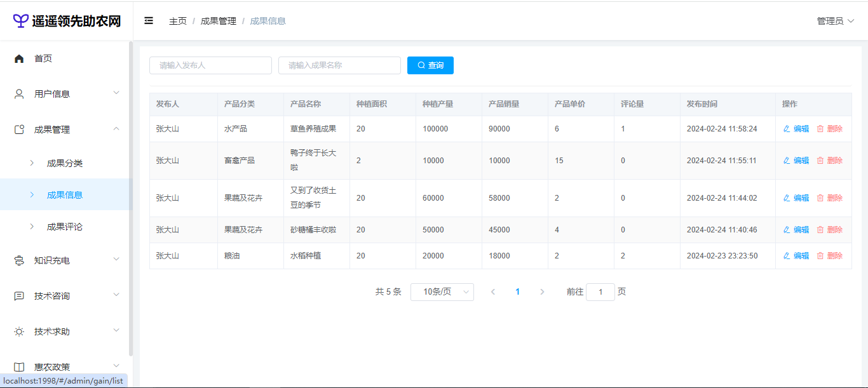Click the sidebar collapse hamburger icon
The image size is (868, 388).
click(149, 21)
